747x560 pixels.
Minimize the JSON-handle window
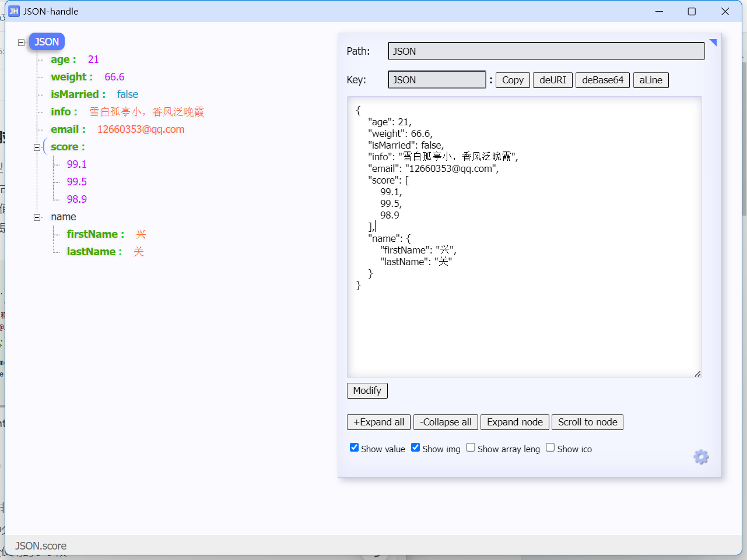659,11
